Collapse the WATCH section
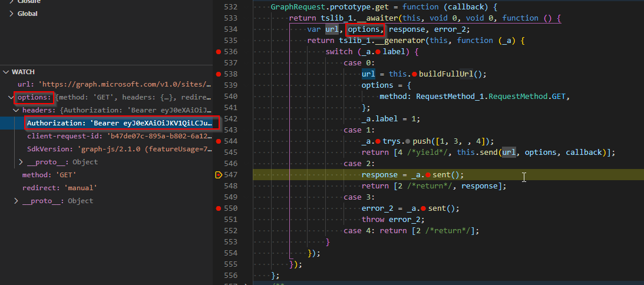Viewport: 644px width, 285px height. pyautogui.click(x=6, y=72)
